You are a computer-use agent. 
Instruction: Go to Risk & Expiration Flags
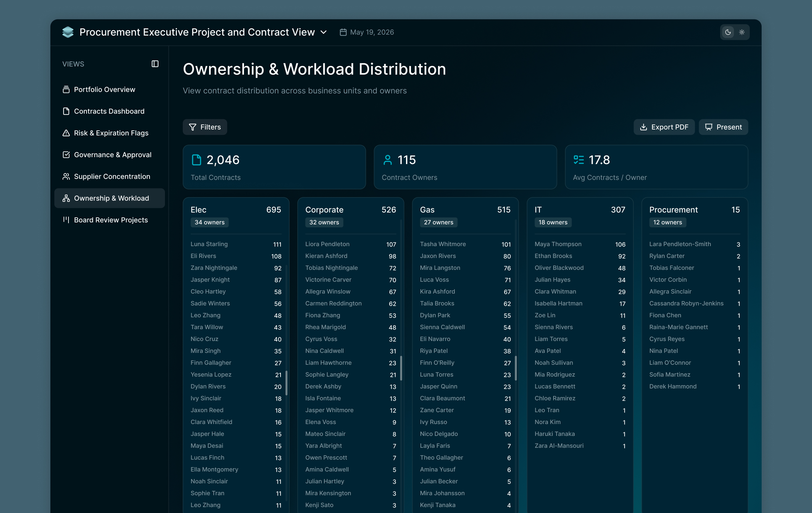[109, 133]
